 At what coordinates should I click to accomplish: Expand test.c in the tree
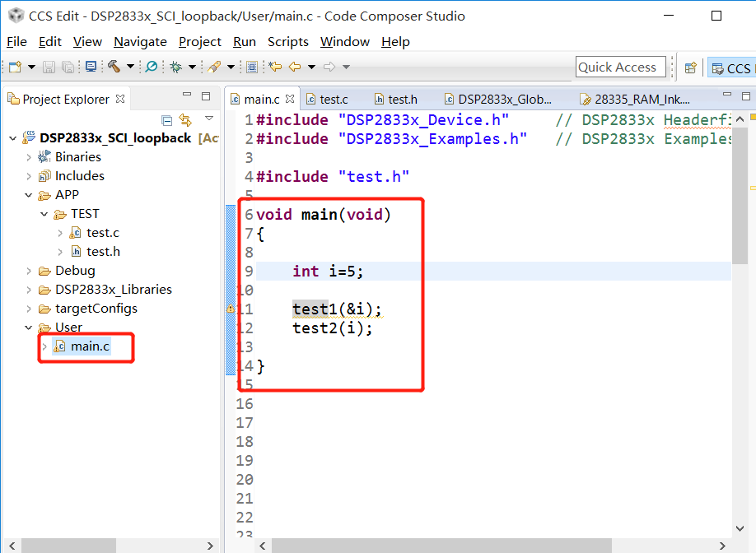(60, 233)
